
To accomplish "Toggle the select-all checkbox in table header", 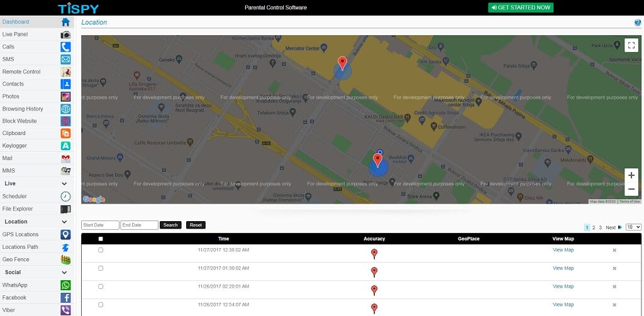I will pos(101,239).
